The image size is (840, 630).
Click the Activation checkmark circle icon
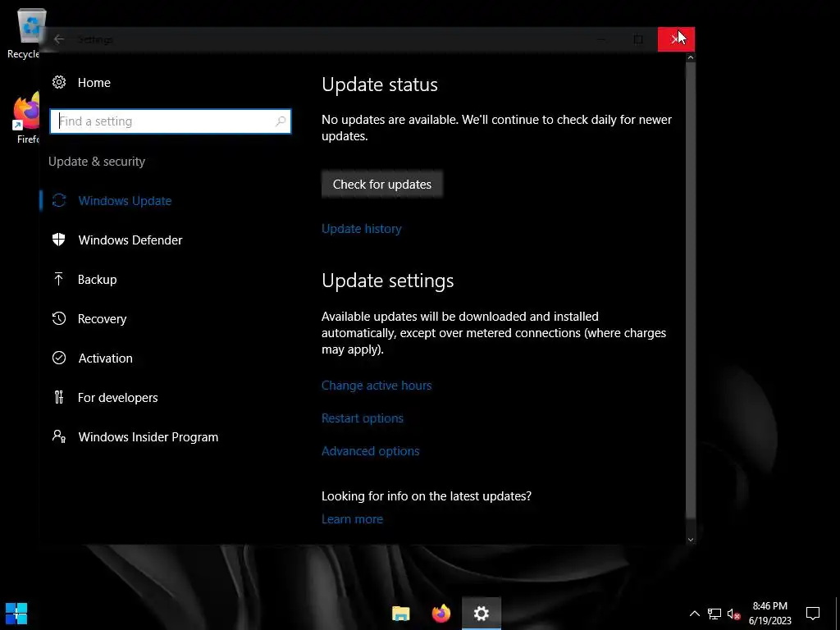59,358
